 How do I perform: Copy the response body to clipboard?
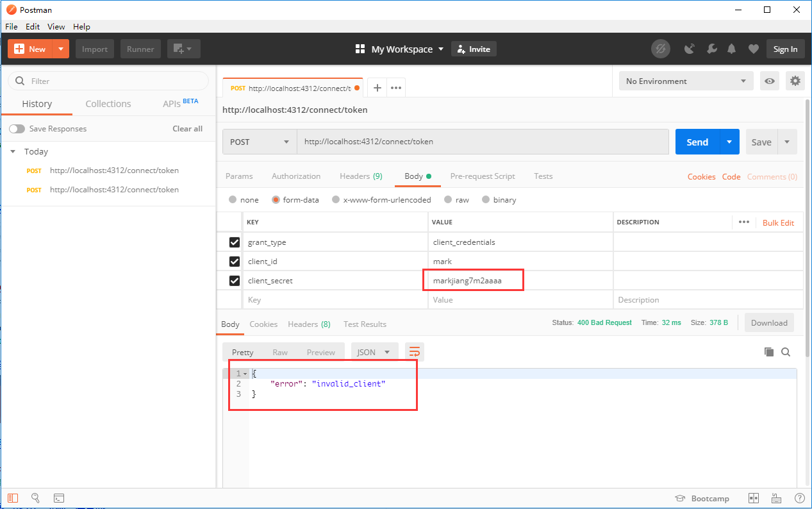[x=769, y=352]
